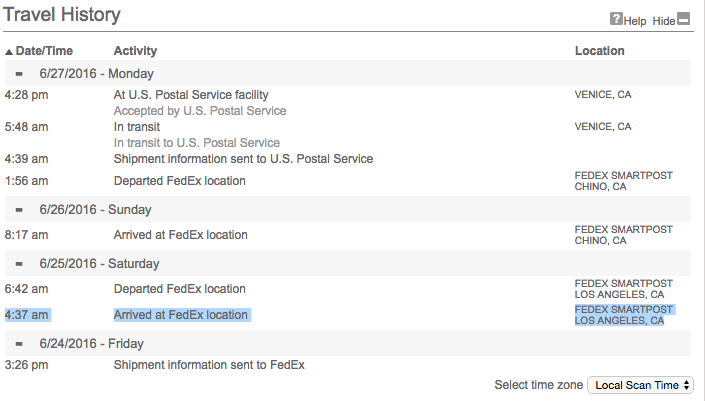Collapse the 6/25/2016 Saturday section
Image resolution: width=705 pixels, height=401 pixels.
click(19, 264)
